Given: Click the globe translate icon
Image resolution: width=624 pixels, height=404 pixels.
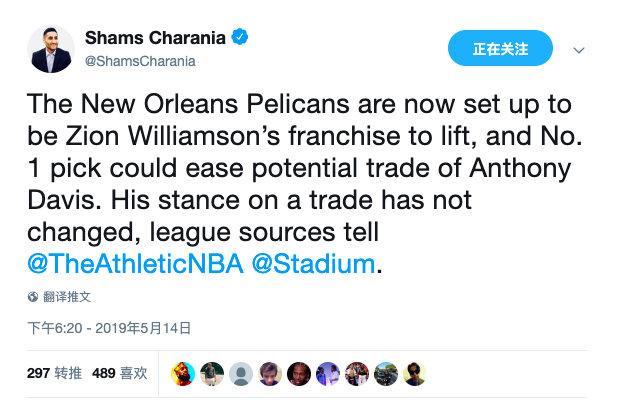Looking at the screenshot, I should tap(33, 297).
